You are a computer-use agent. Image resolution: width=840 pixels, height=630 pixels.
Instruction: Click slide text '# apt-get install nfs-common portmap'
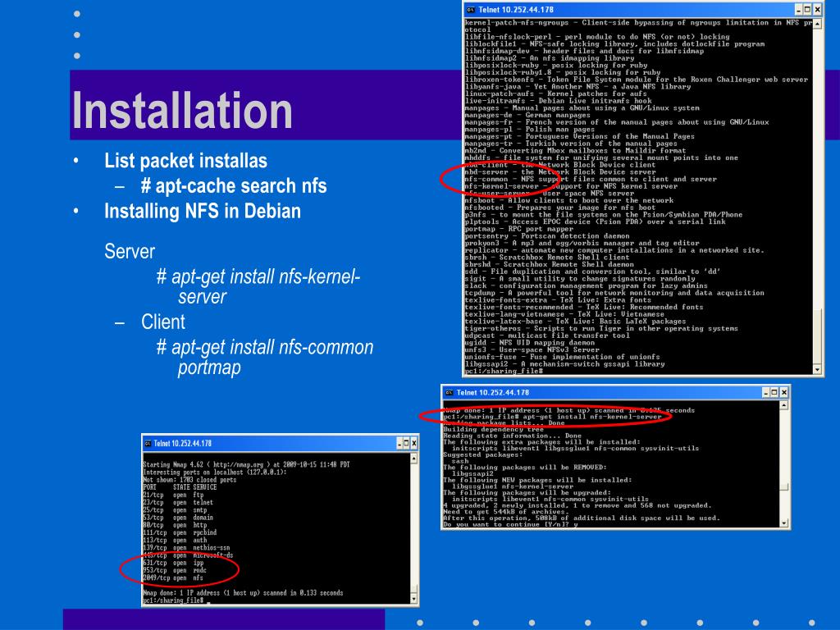pyautogui.click(x=265, y=358)
